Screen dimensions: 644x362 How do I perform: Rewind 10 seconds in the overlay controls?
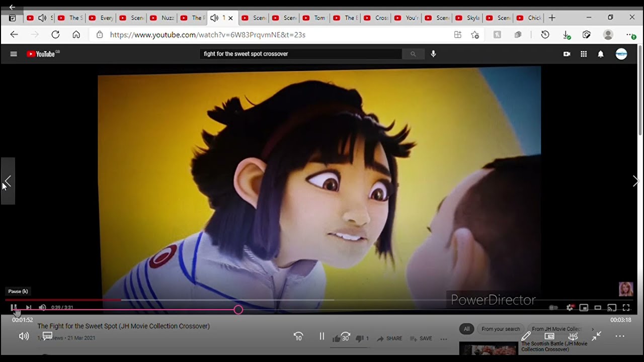298,336
